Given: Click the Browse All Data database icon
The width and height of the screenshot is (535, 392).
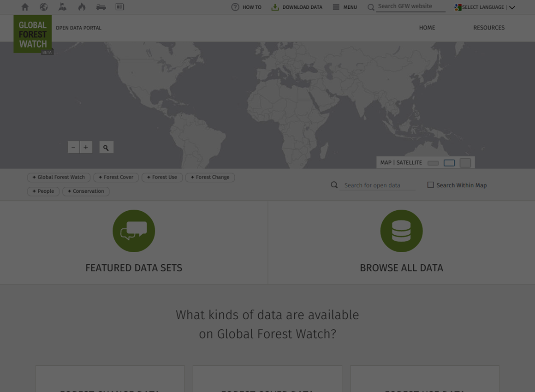Looking at the screenshot, I should [x=401, y=231].
